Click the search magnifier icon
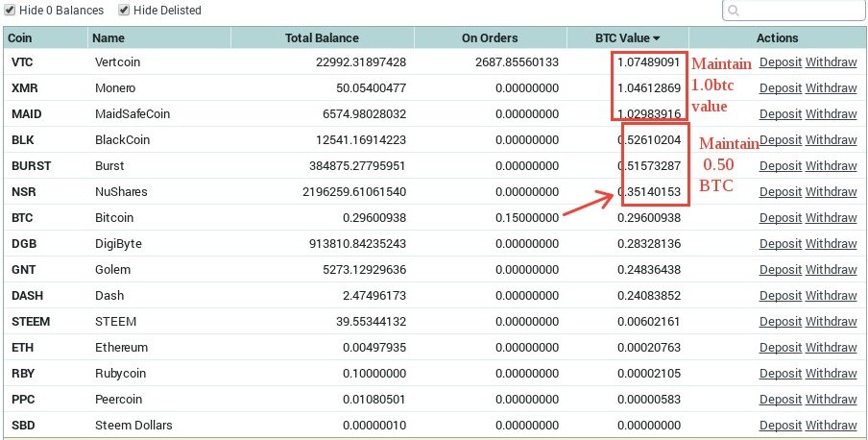The image size is (868, 440). [734, 11]
